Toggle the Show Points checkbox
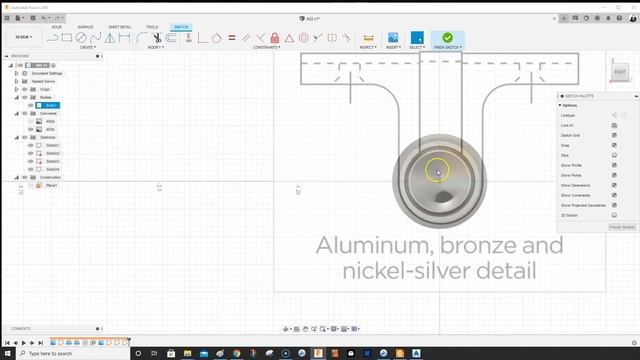This screenshot has width=640, height=360. [614, 175]
